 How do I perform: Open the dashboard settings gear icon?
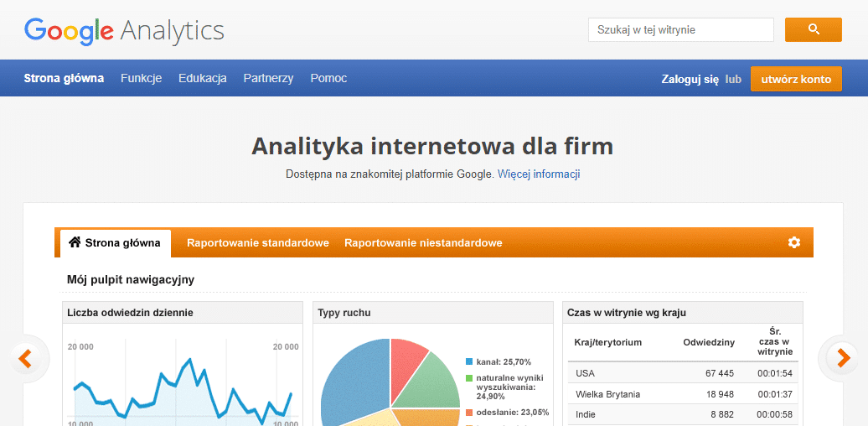click(793, 242)
